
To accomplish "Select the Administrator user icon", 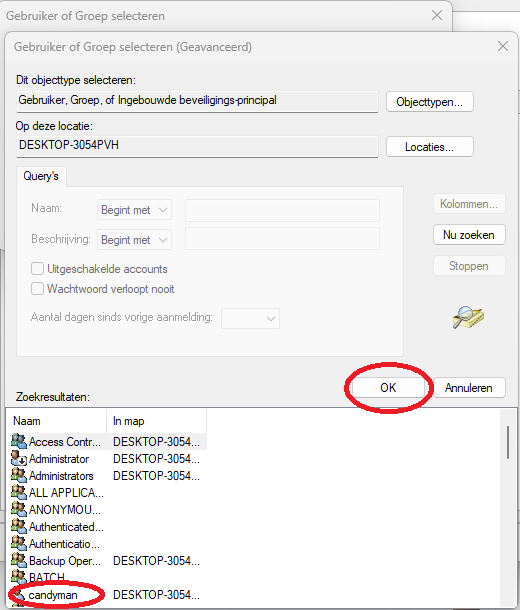I will (x=19, y=459).
